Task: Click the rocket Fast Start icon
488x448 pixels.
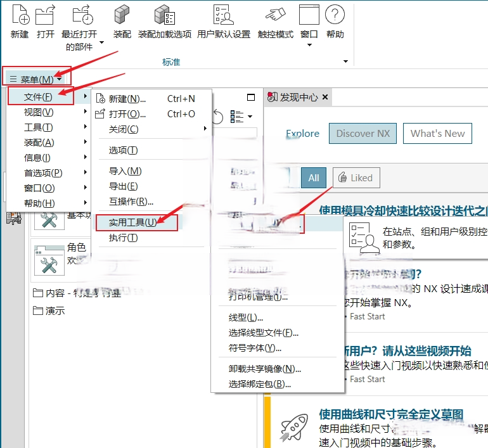Action: 294,427
